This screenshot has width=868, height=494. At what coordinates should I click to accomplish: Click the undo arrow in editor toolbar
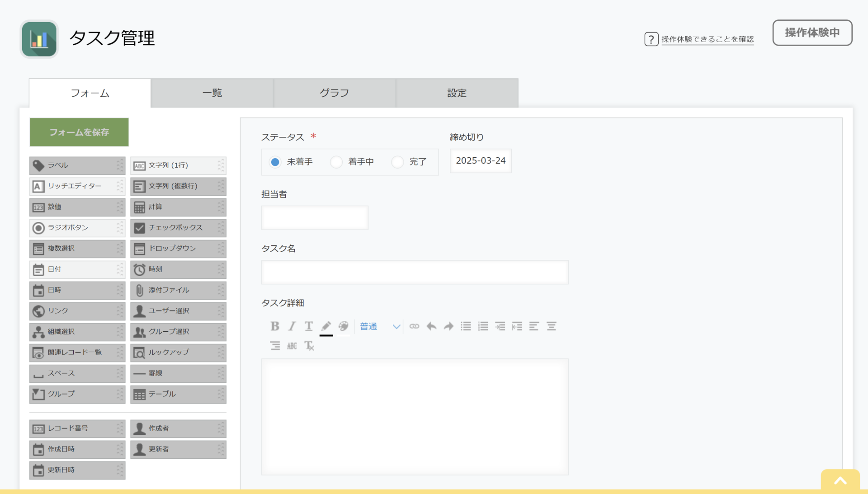[x=431, y=326]
